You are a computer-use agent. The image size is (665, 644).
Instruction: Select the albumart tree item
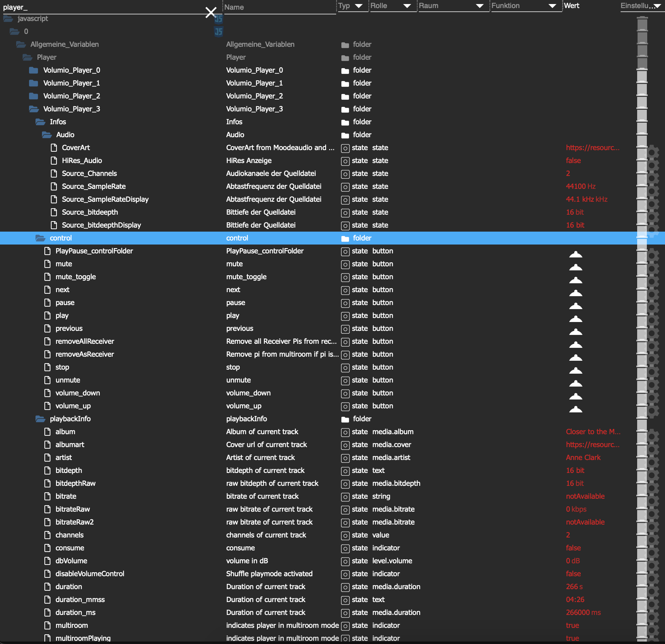pyautogui.click(x=70, y=445)
